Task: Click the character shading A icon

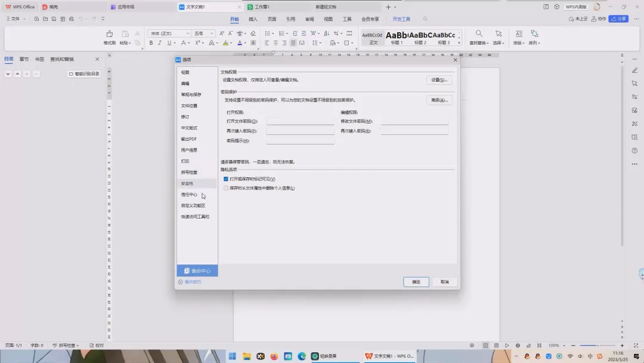Action: 253,43
